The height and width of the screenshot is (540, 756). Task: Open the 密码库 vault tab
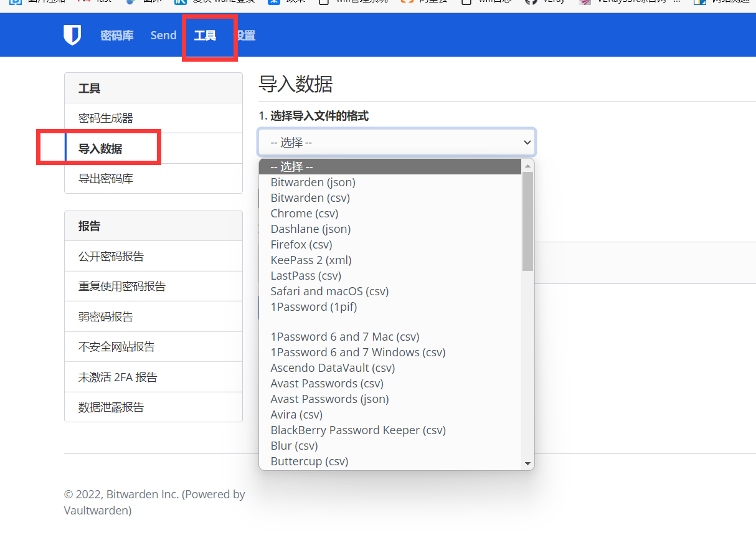pos(117,36)
